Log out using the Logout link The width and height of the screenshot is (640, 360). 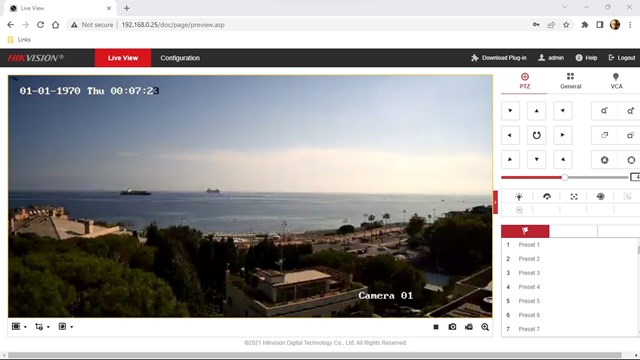pos(622,58)
